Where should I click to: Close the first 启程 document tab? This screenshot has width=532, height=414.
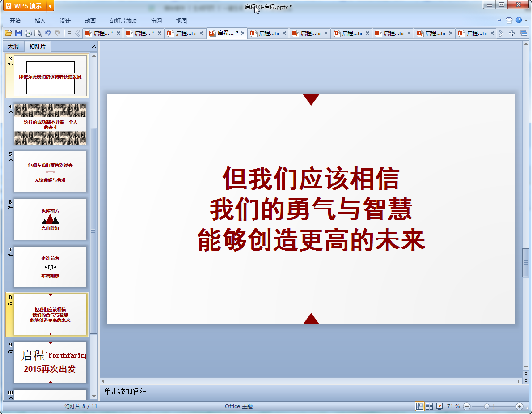click(118, 33)
